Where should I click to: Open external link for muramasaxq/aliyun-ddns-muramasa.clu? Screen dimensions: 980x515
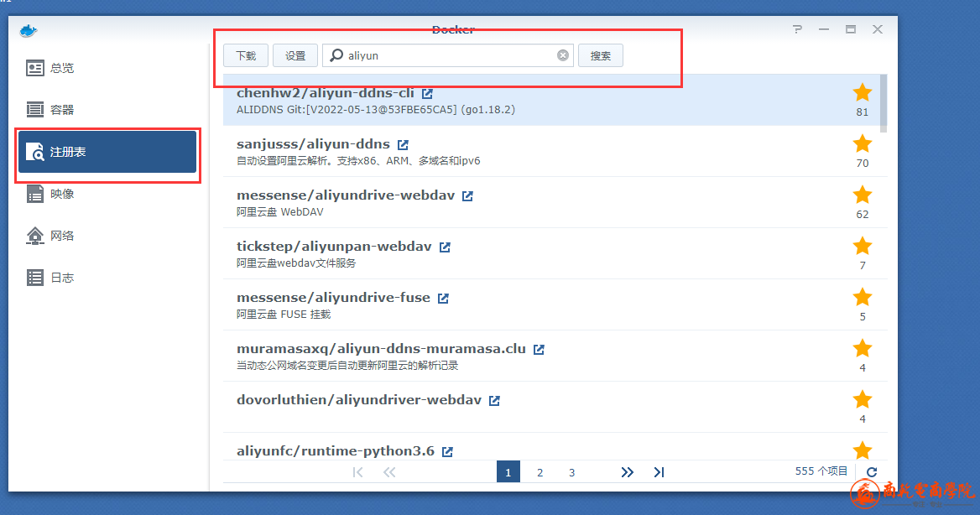539,350
